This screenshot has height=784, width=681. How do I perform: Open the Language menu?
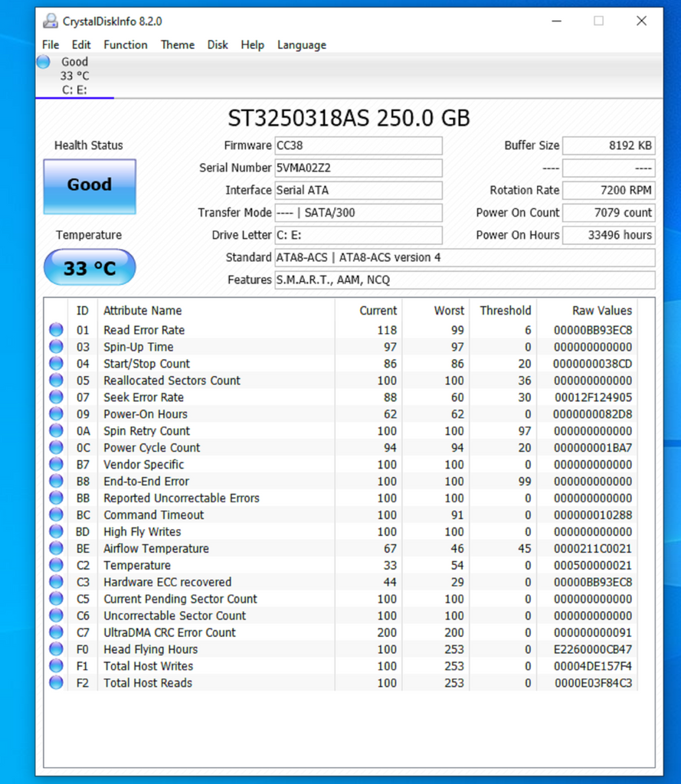click(x=302, y=44)
